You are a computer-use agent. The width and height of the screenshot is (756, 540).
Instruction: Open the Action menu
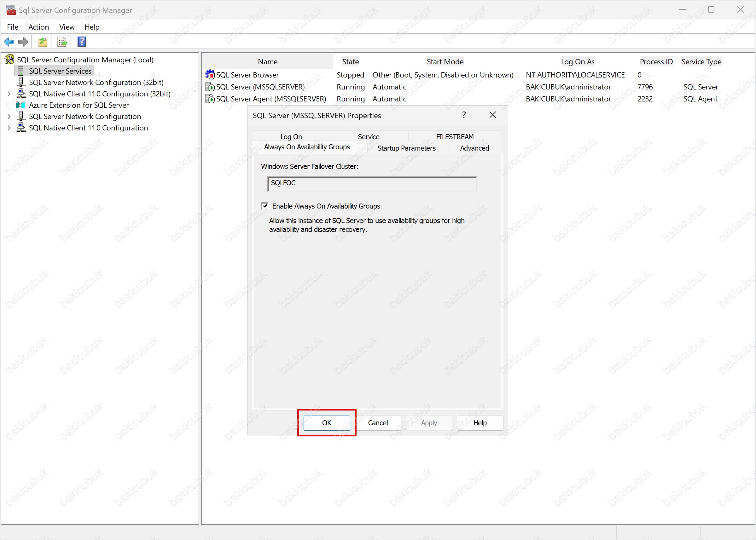(38, 27)
